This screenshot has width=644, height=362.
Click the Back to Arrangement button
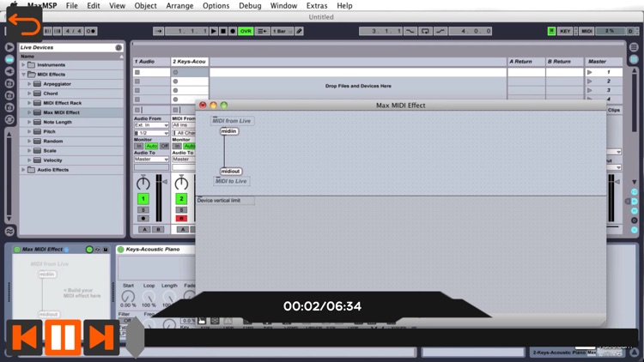click(263, 31)
